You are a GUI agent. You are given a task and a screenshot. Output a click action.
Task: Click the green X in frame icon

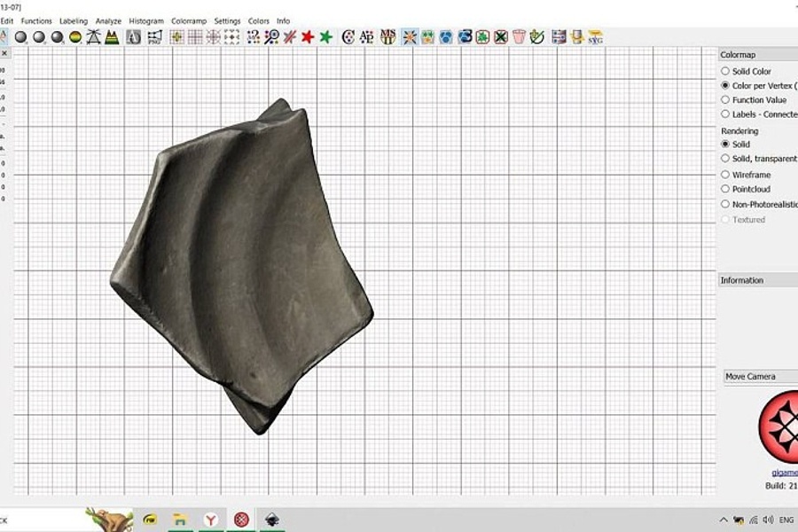[x=501, y=37]
